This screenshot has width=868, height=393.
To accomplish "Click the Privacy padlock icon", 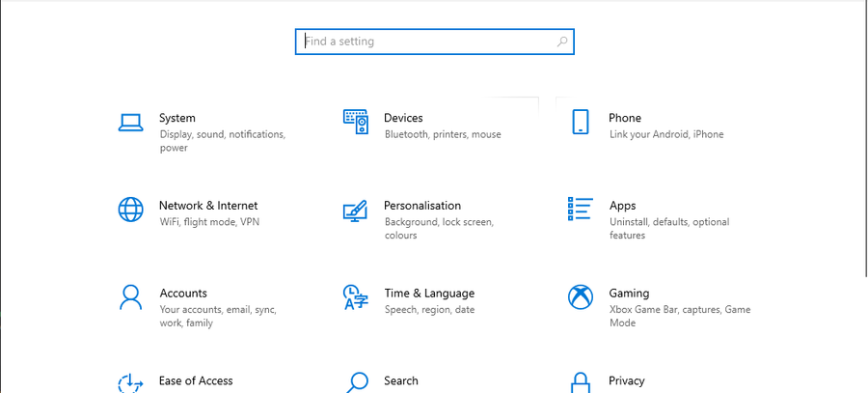I will point(580,383).
